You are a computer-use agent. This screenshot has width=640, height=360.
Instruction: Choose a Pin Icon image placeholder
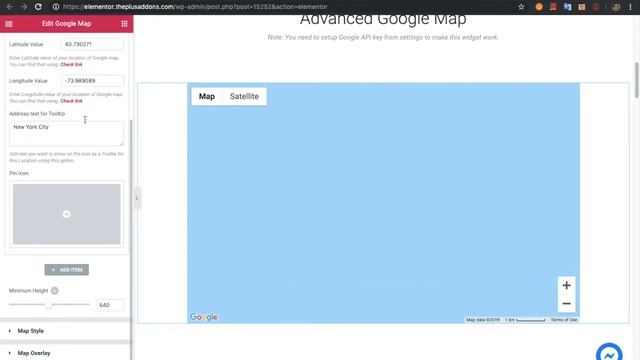(x=67, y=214)
